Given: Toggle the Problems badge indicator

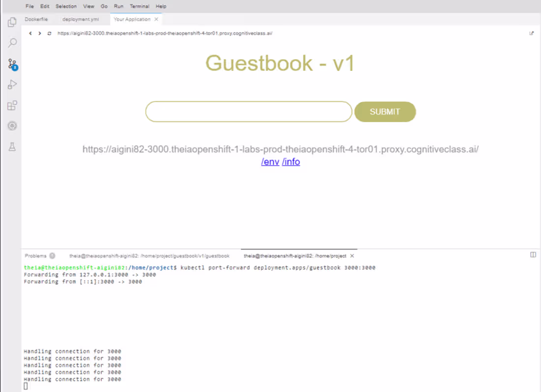Looking at the screenshot, I should click(53, 256).
